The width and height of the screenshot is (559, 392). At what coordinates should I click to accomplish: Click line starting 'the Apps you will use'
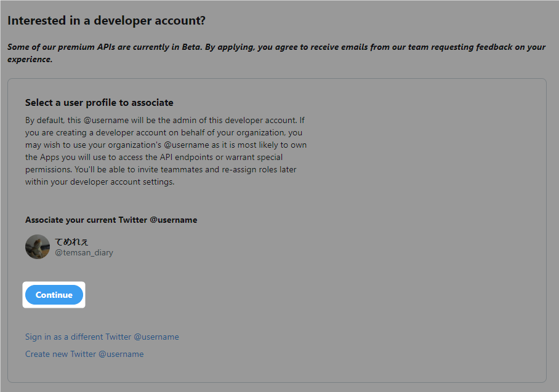tap(154, 157)
